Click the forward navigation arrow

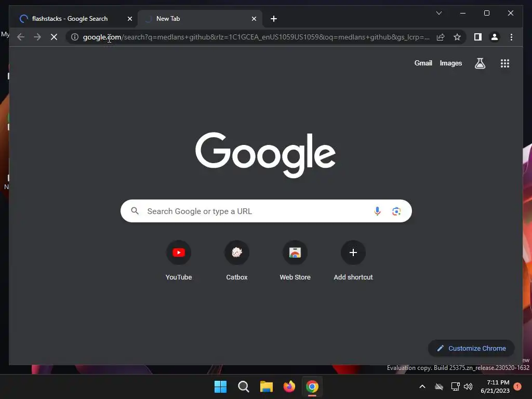point(37,37)
